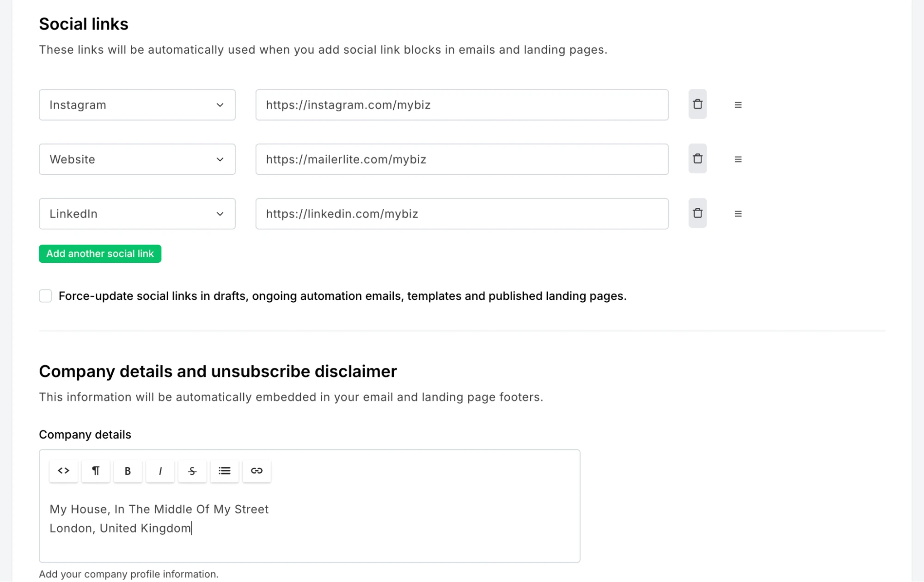Open the LinkedIn platform dropdown
The height and width of the screenshot is (582, 924).
click(137, 214)
